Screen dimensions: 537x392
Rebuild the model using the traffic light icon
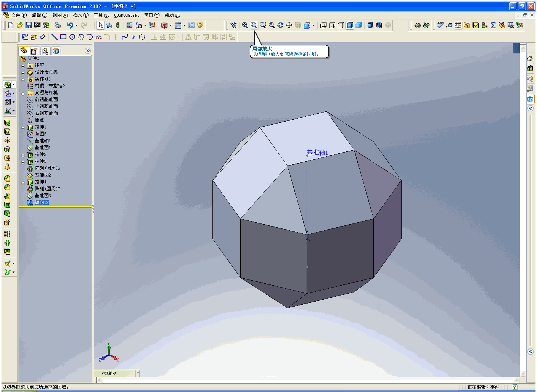(118, 25)
